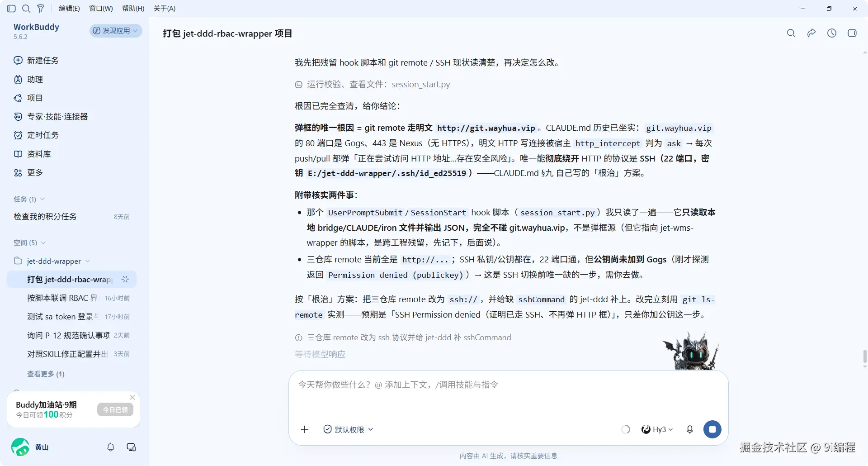Screen dimensions: 868x466
Task: Click the 今日已领 button
Action: 115,409
